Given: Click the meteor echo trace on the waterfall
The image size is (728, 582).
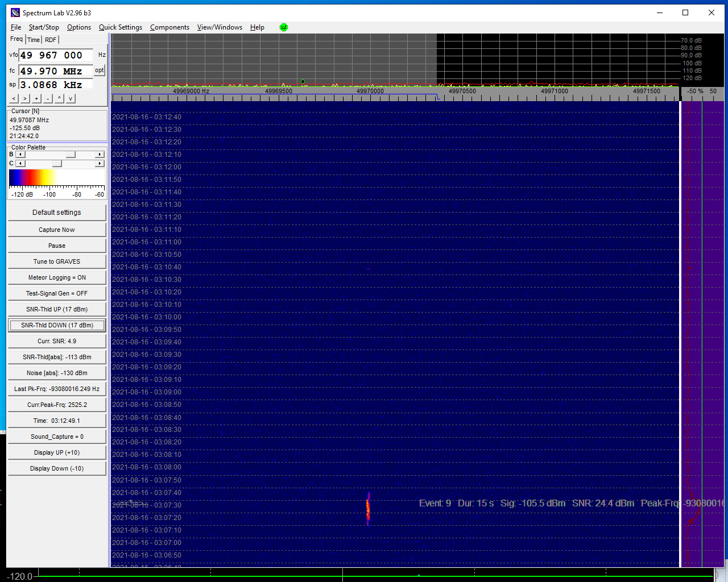Looking at the screenshot, I should (x=368, y=509).
